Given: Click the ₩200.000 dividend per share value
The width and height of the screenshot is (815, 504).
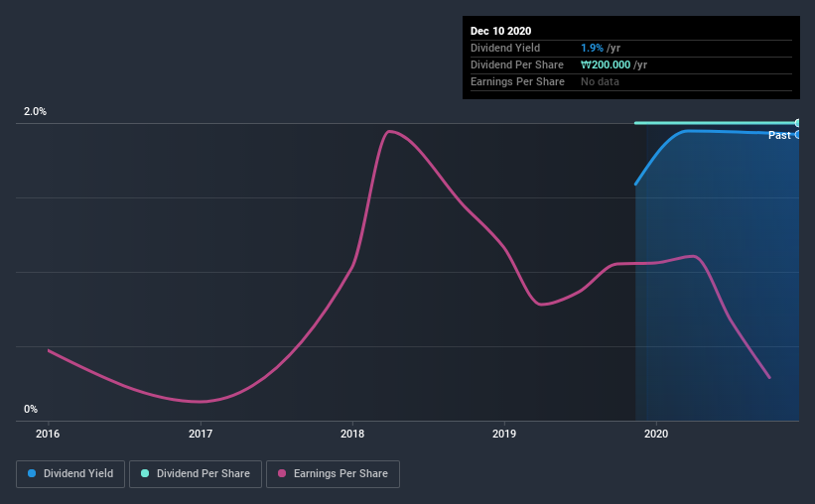Looking at the screenshot, I should coord(606,64).
